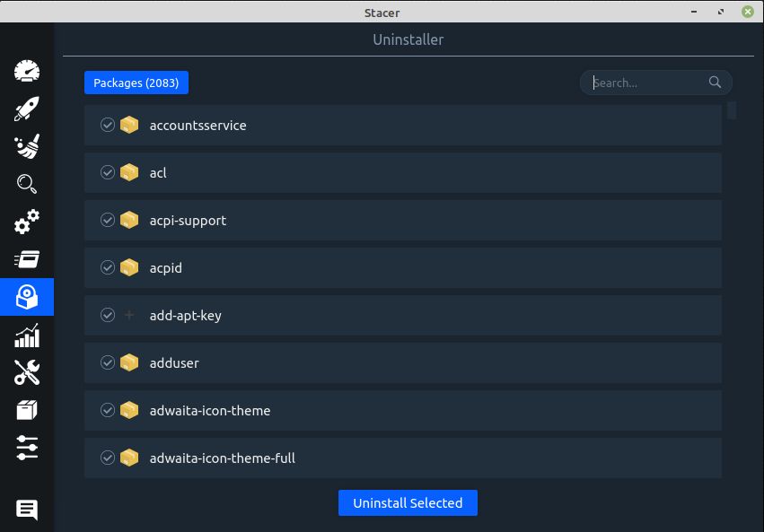
Task: Toggle the acpi-support package checkbox
Action: click(x=108, y=220)
